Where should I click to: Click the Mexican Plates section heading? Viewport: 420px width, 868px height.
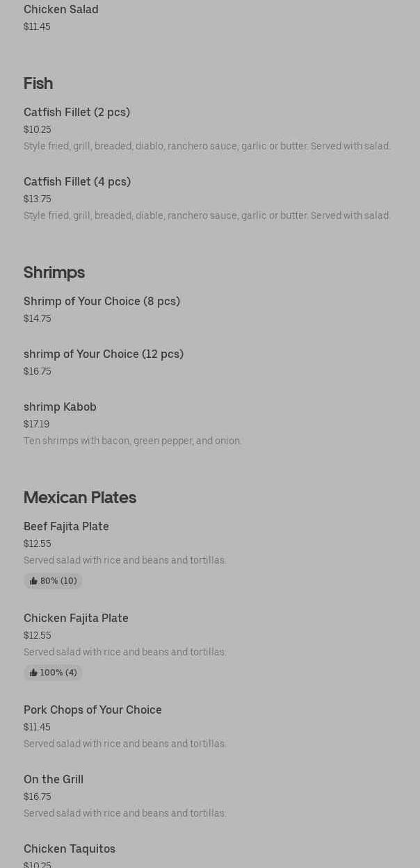[x=80, y=498]
